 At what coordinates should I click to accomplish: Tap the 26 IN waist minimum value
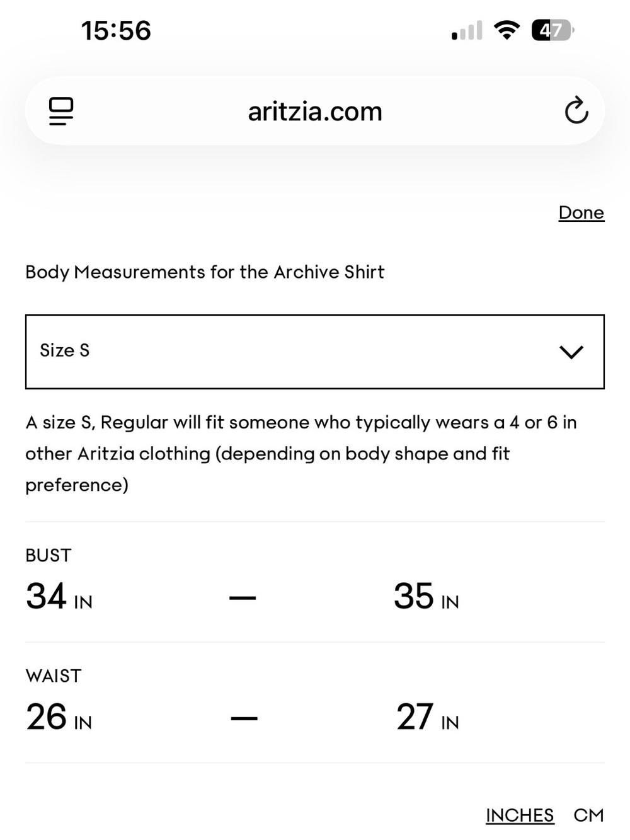click(59, 717)
